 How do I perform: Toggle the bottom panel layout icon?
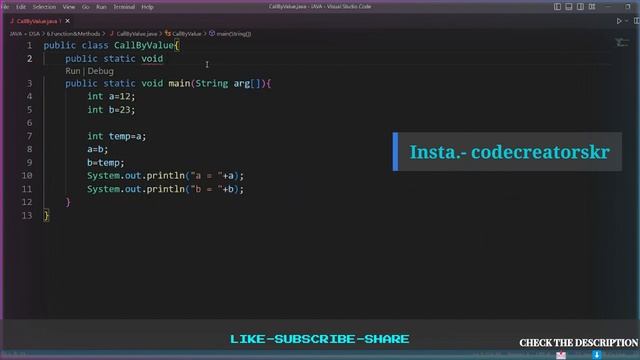click(x=569, y=7)
